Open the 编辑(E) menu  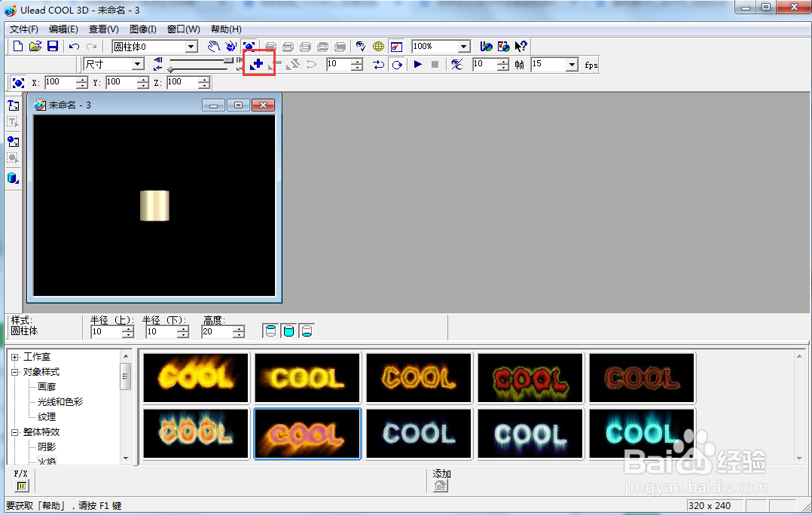[x=63, y=29]
